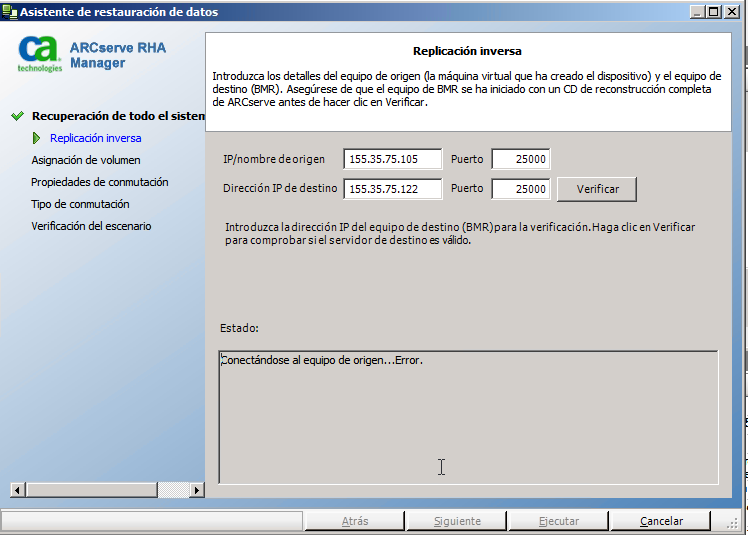This screenshot has height=535, width=748.
Task: Click the window resize grip corner
Action: pyautogui.click(x=733, y=524)
